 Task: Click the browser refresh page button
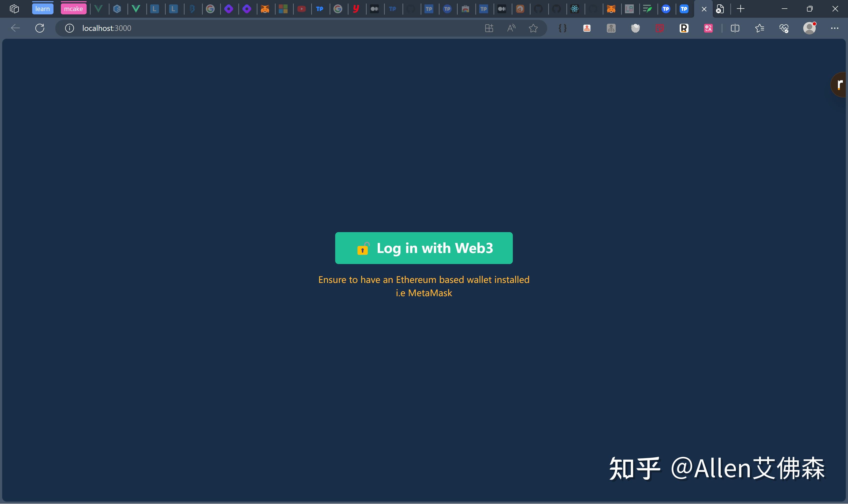[40, 28]
